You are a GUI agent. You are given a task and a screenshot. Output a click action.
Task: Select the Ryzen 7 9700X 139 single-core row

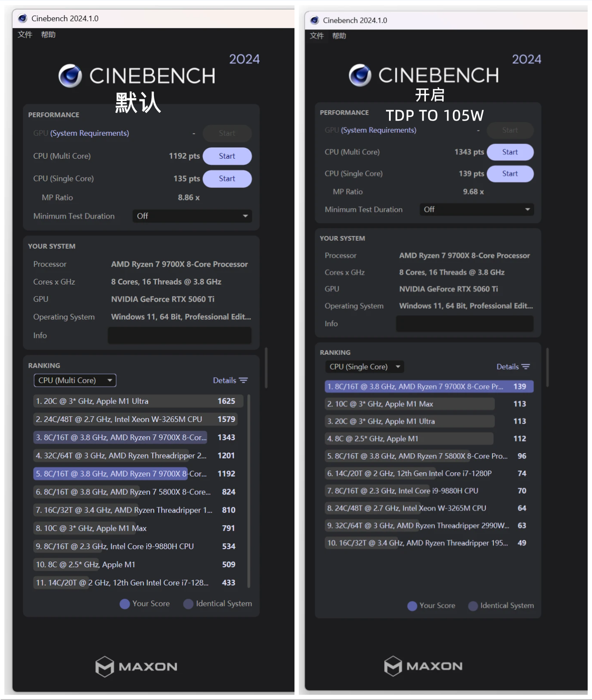click(x=429, y=386)
